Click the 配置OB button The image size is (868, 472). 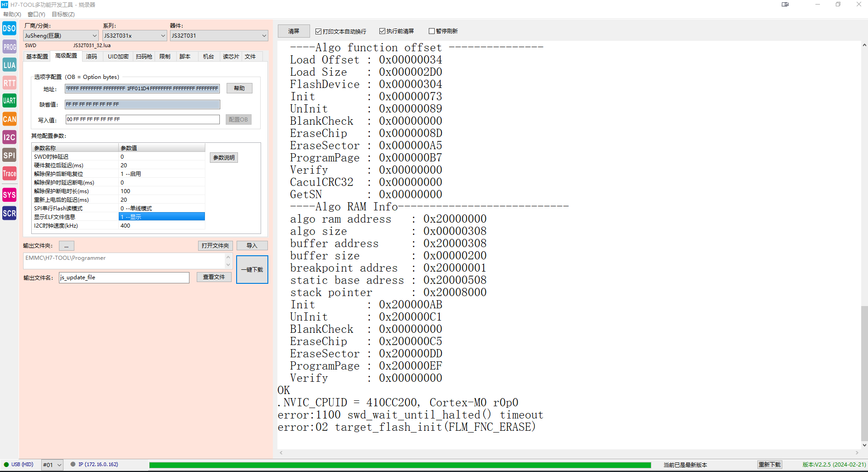tap(238, 120)
